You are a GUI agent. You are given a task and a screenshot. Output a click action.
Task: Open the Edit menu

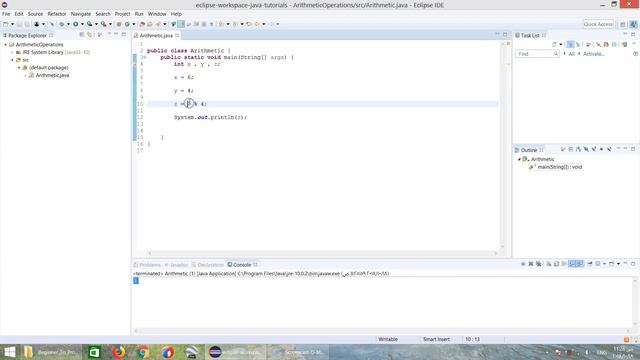[19, 14]
